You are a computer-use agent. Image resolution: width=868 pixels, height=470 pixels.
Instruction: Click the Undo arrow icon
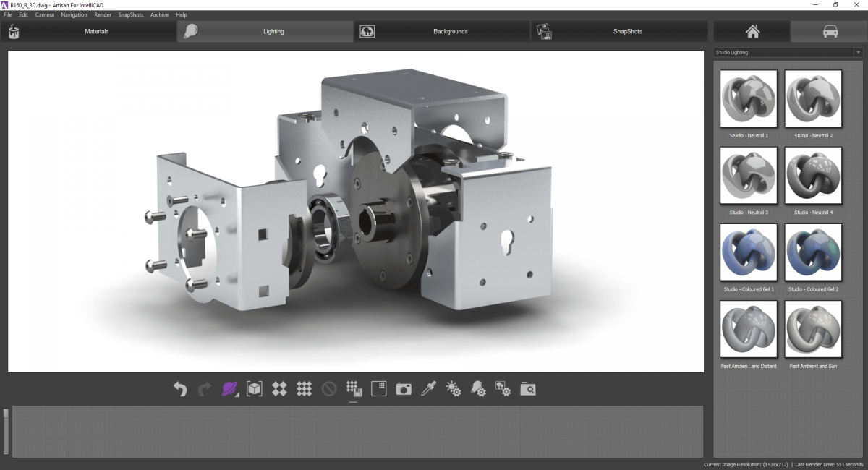click(x=179, y=388)
